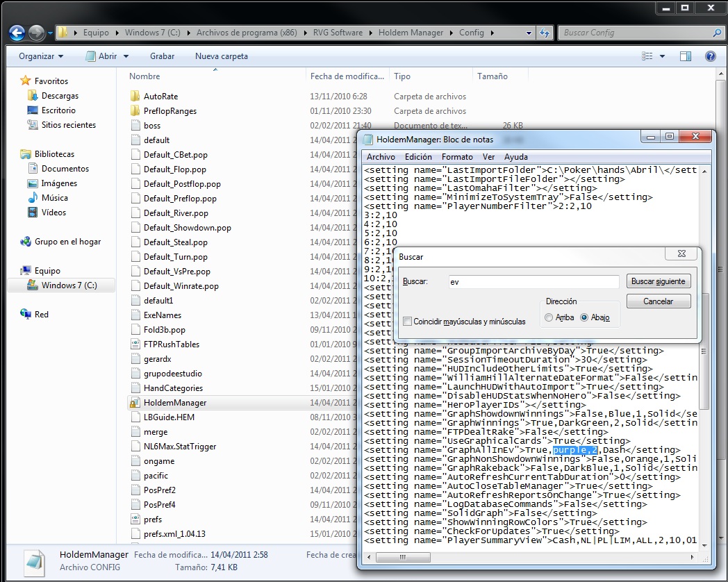Click the Sitios recientes icon

(x=33, y=125)
